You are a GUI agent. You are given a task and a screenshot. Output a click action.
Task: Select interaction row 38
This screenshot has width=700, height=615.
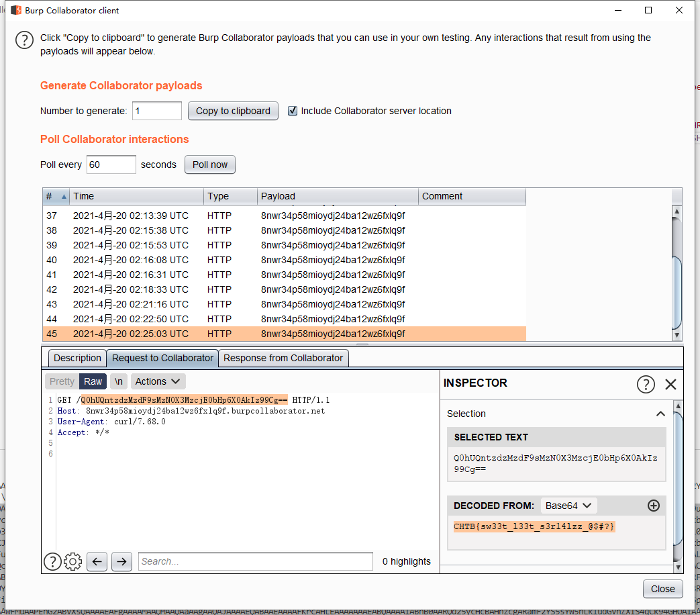[285, 230]
